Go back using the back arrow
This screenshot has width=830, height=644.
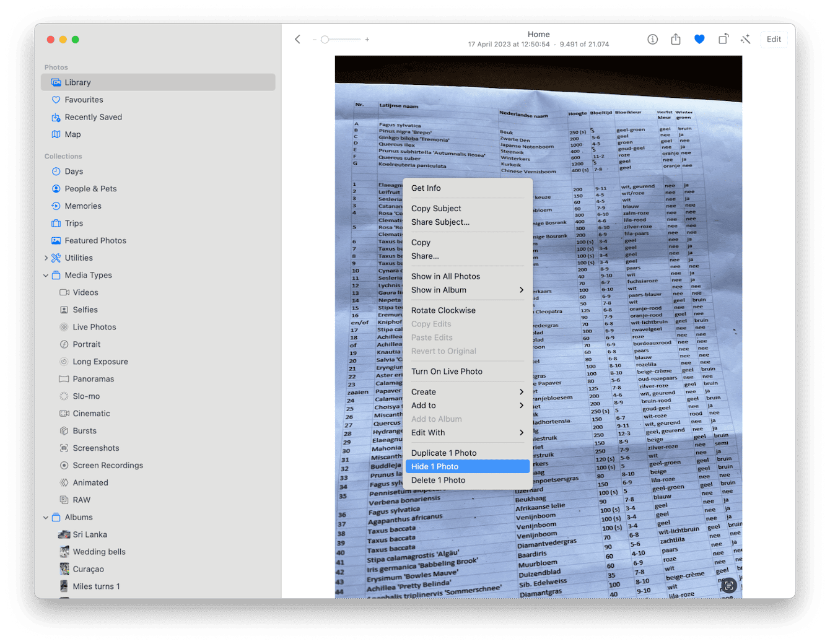297,39
